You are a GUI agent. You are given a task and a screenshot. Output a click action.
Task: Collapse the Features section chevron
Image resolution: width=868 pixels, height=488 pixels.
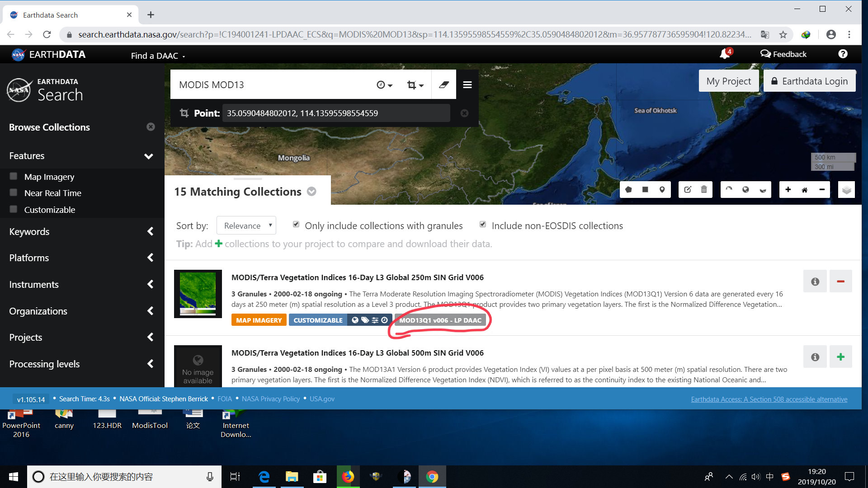148,156
